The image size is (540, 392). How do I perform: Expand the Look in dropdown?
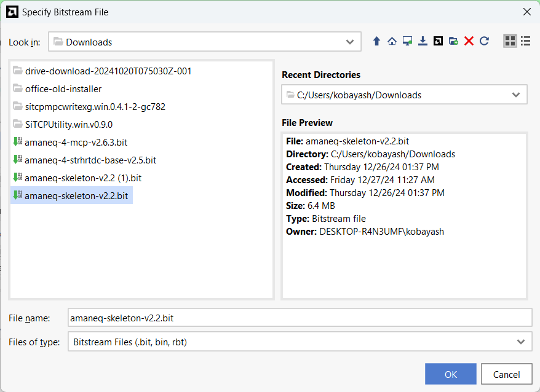coord(351,42)
